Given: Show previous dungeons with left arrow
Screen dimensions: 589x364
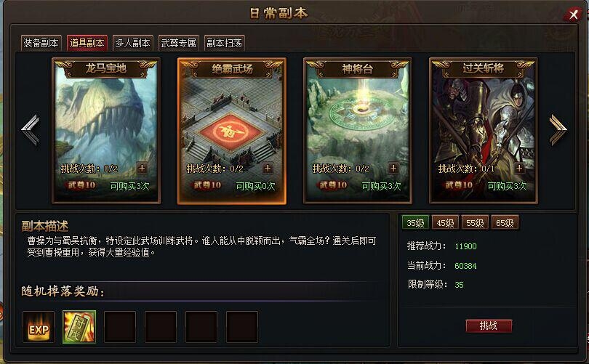Looking at the screenshot, I should pyautogui.click(x=31, y=129).
